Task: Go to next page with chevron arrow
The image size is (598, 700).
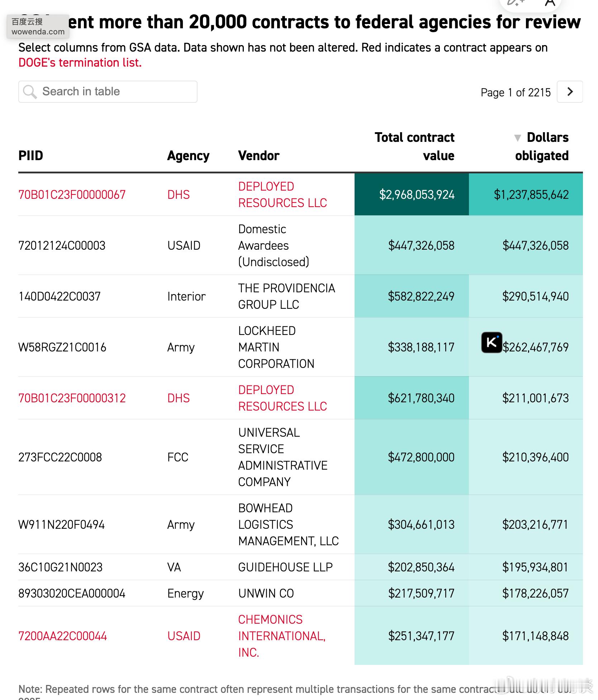Action: click(x=570, y=92)
